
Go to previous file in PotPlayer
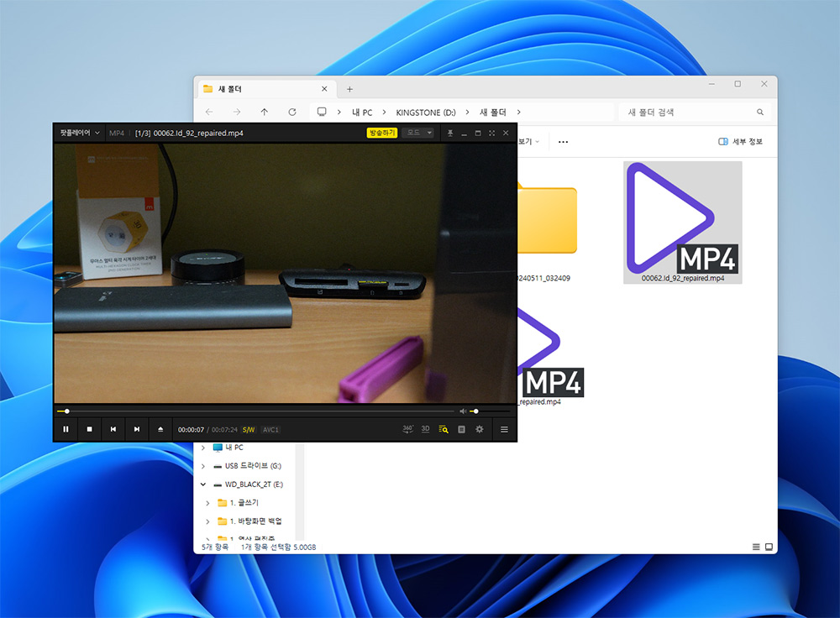point(113,429)
